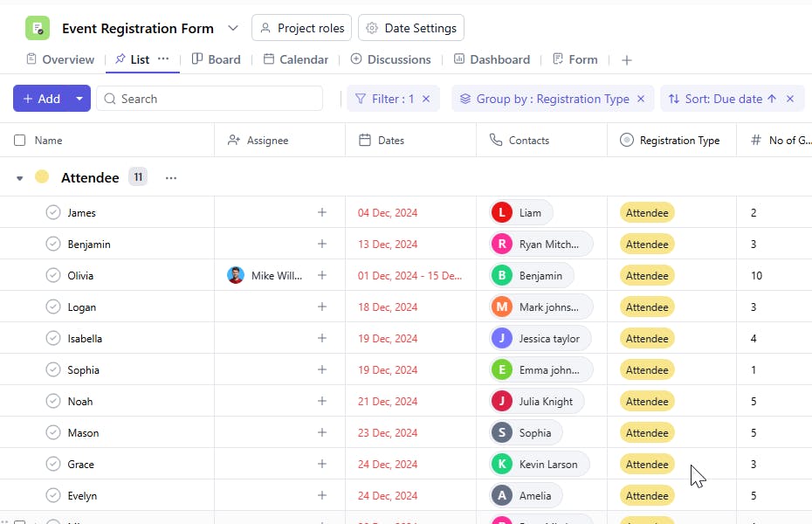Click the Project roles button

[x=301, y=28]
